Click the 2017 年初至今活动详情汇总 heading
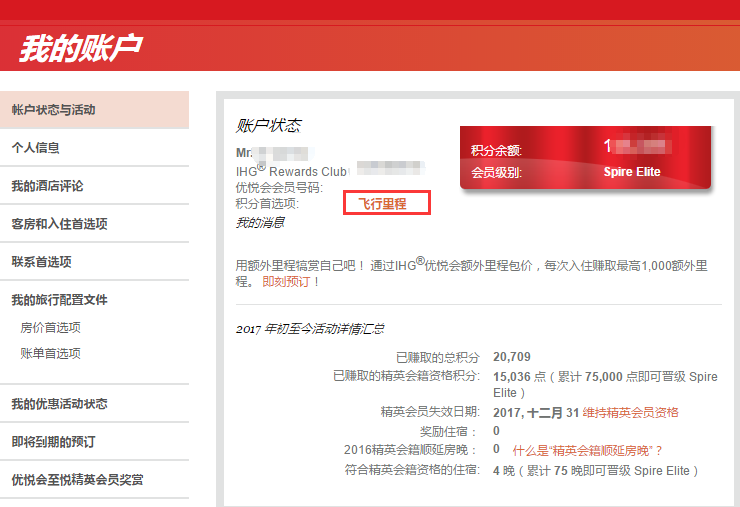 [x=310, y=329]
